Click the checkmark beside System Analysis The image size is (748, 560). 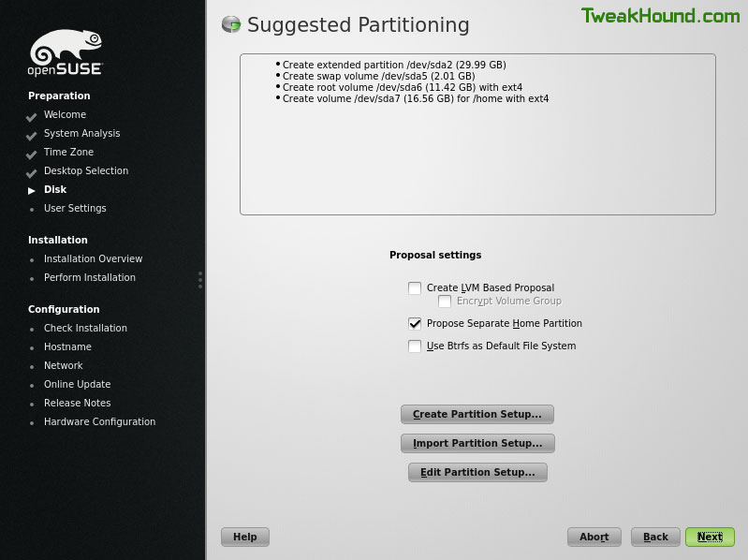point(32,136)
